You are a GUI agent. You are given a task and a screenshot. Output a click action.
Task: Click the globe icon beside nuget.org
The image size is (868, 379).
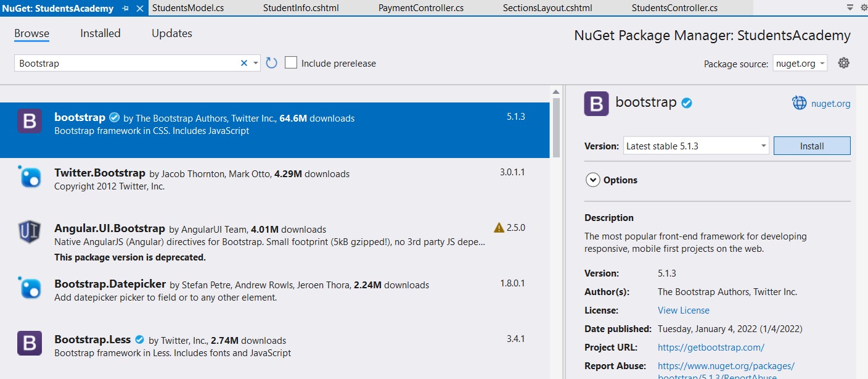pyautogui.click(x=799, y=103)
